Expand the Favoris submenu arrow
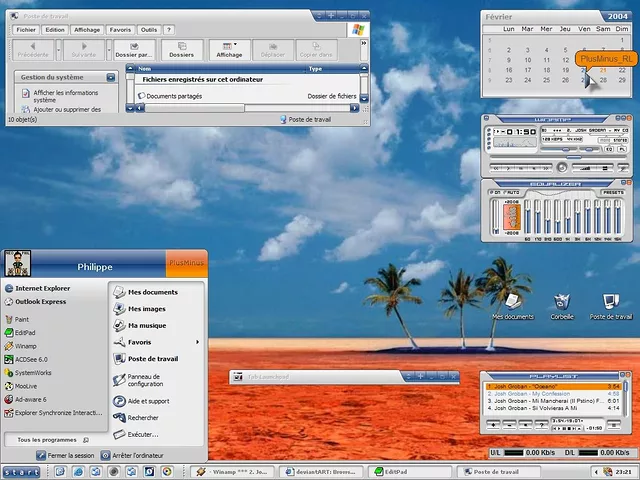 [x=197, y=342]
